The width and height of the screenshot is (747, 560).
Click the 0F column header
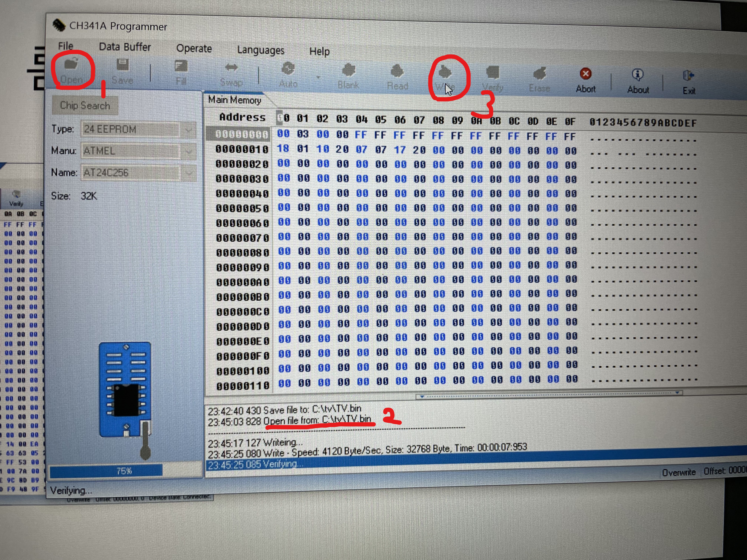[x=570, y=121]
